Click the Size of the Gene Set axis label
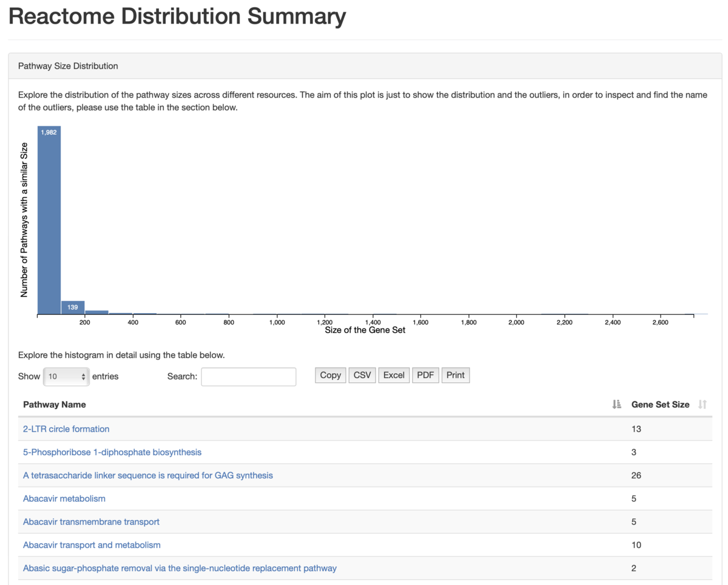This screenshot has width=728, height=585. point(365,330)
